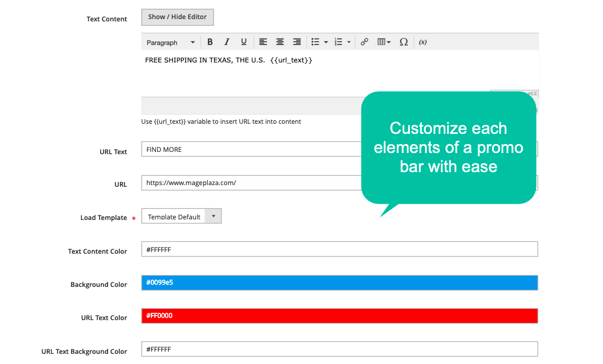Open the special character picker
This screenshot has height=364, width=603.
click(x=404, y=42)
